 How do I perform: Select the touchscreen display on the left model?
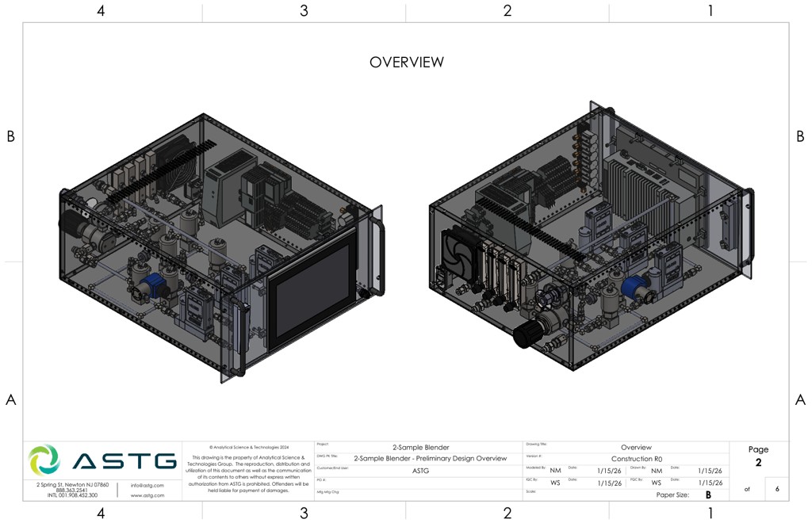[311, 298]
